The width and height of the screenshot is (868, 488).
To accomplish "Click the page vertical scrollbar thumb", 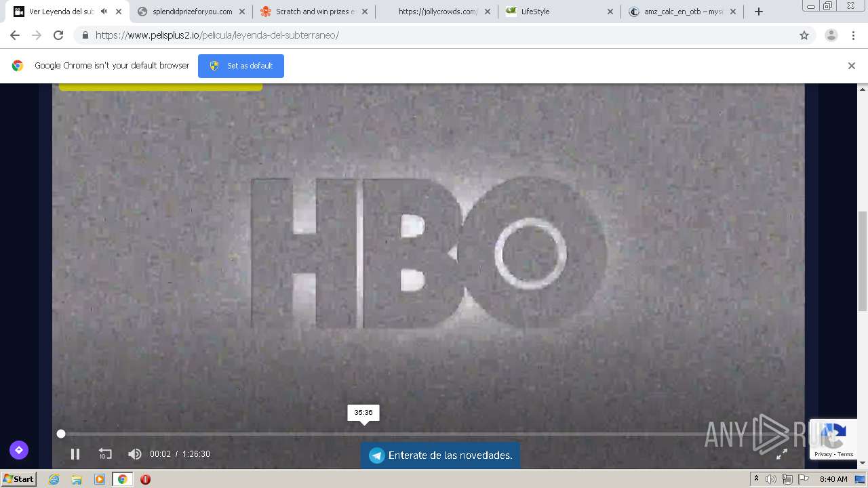I will pyautogui.click(x=863, y=261).
